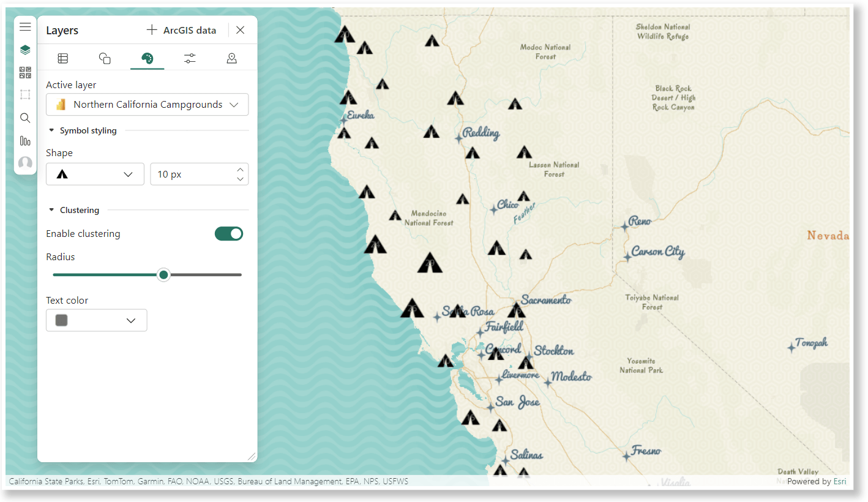Screen dimensions: 868x502
Task: Open the Shape symbol dropdown
Action: coord(95,174)
